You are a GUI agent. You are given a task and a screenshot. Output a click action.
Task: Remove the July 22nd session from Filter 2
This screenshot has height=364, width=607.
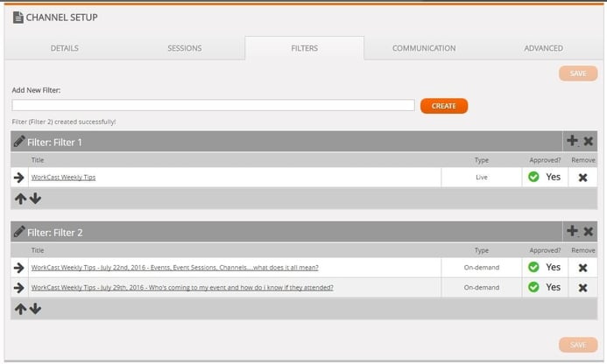(582, 268)
